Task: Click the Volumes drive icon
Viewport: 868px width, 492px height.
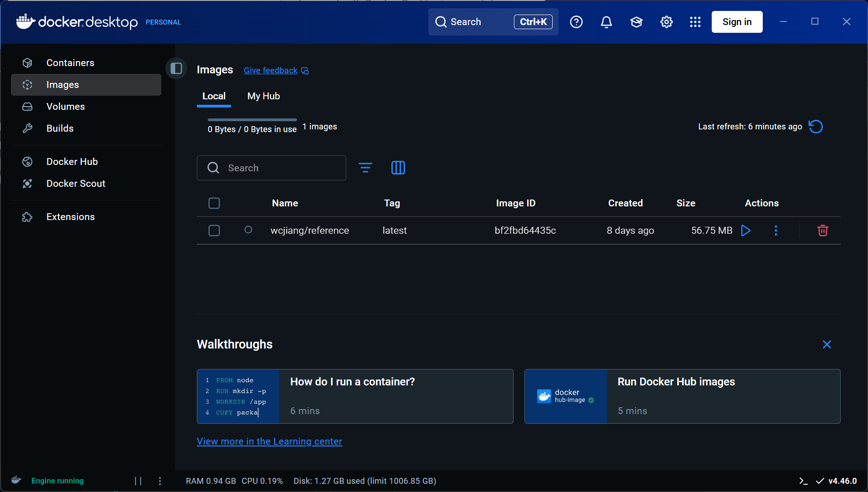Action: pyautogui.click(x=27, y=107)
